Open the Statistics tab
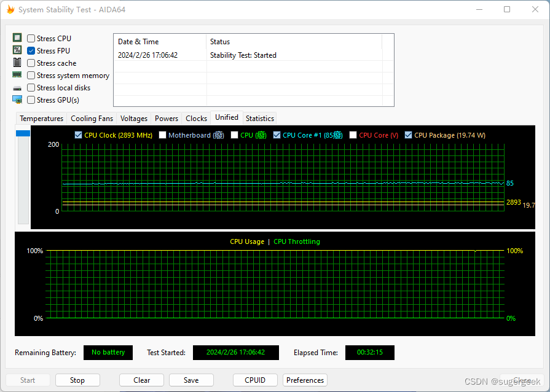This screenshot has width=550, height=392. (259, 119)
